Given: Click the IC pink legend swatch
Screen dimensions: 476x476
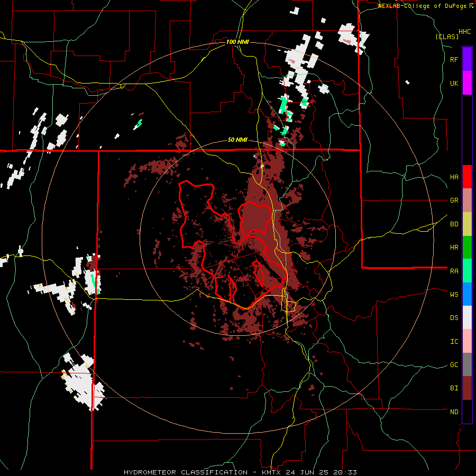Looking at the screenshot, I should 467,341.
